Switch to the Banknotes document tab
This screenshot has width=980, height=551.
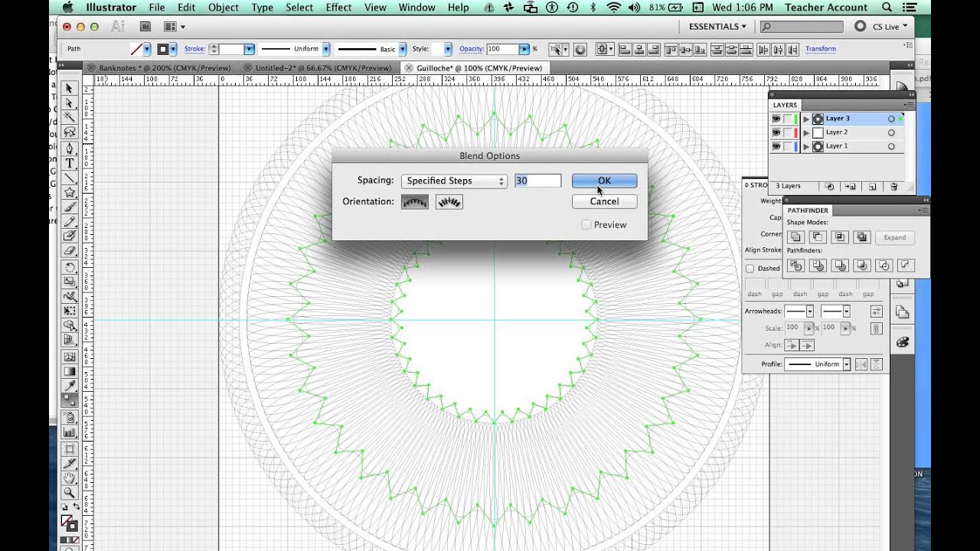tap(164, 68)
